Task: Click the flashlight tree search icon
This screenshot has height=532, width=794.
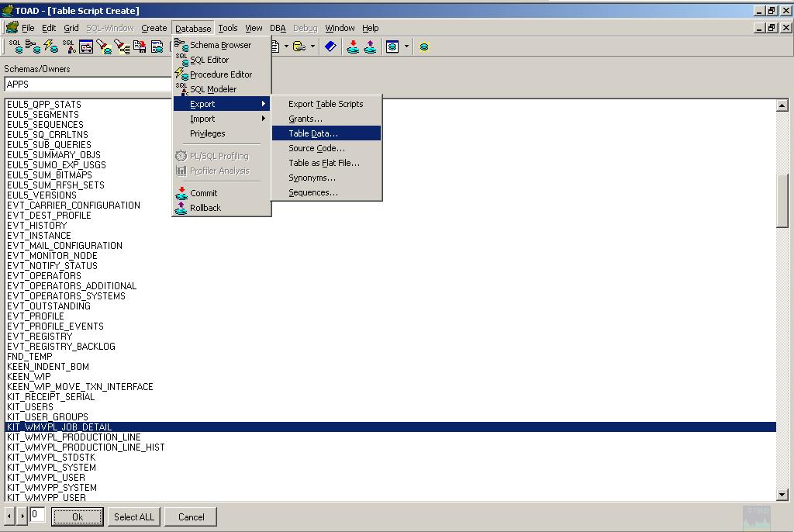Action: pyautogui.click(x=122, y=47)
